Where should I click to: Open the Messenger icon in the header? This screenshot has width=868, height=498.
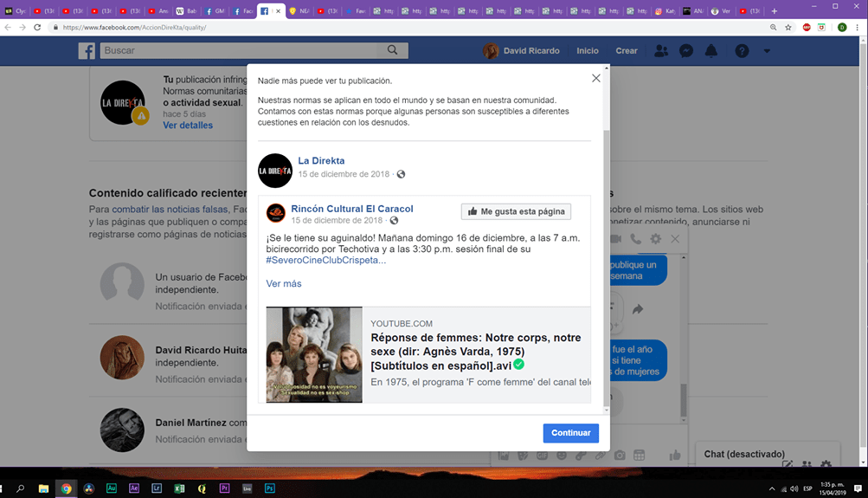[686, 51]
